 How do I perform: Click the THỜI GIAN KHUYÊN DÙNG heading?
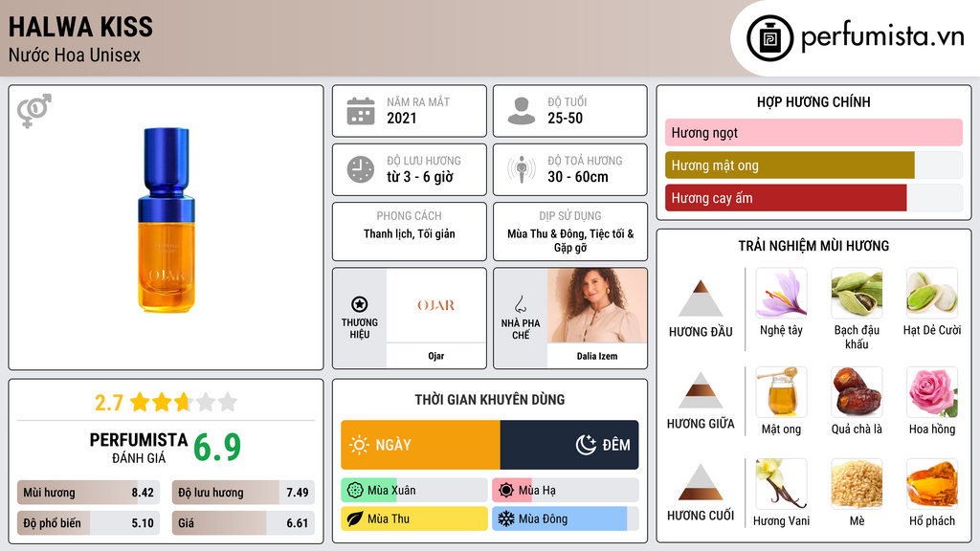489,400
